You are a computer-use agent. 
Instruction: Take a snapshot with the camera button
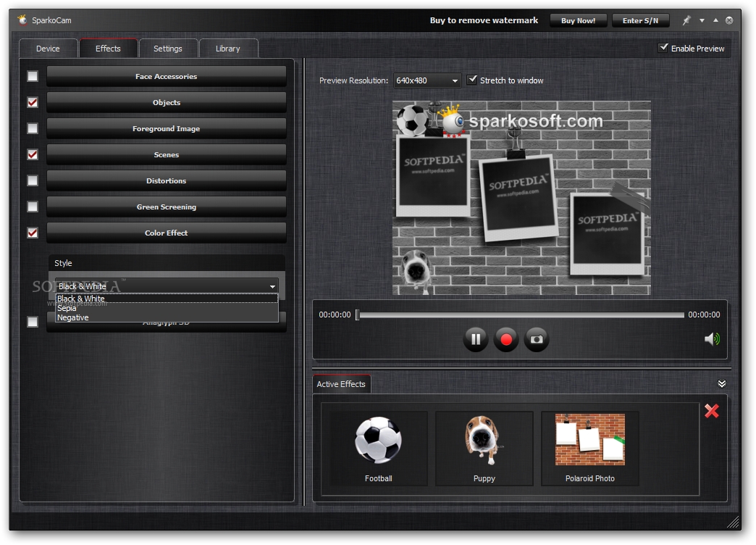(537, 339)
